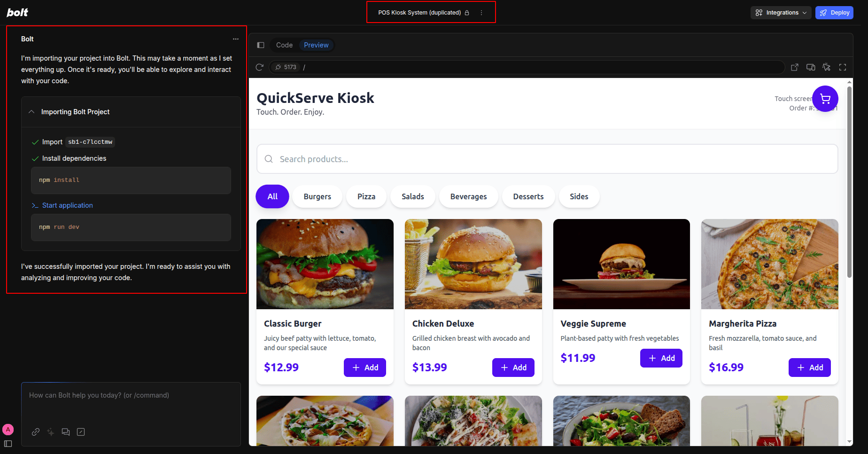Select the Beverages category filter
The height and width of the screenshot is (454, 868).
tap(469, 196)
